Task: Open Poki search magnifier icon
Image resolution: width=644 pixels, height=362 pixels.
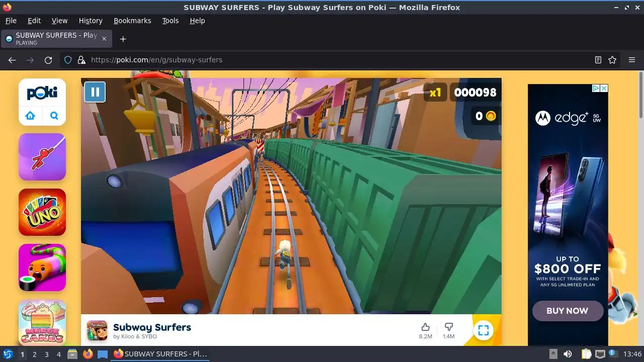Action: [54, 116]
